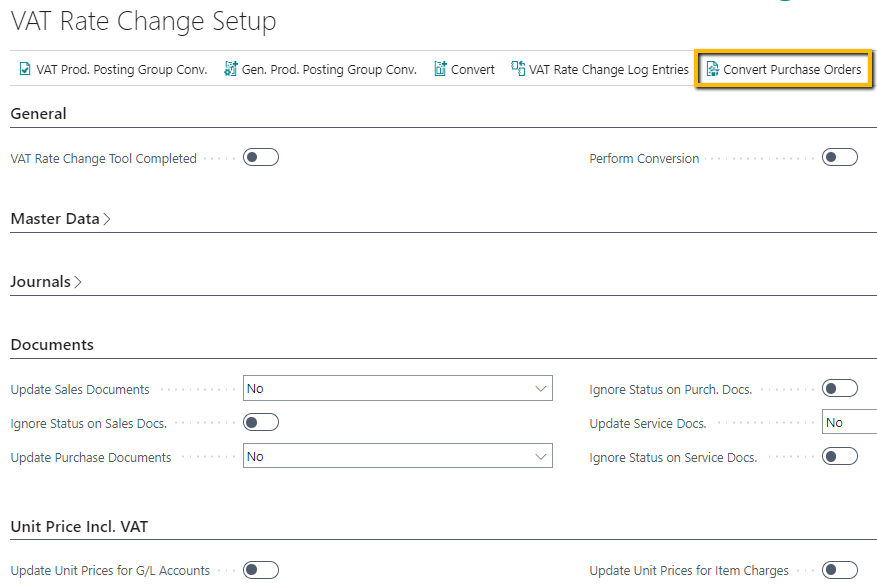Expand the Master Data section

pyautogui.click(x=60, y=219)
